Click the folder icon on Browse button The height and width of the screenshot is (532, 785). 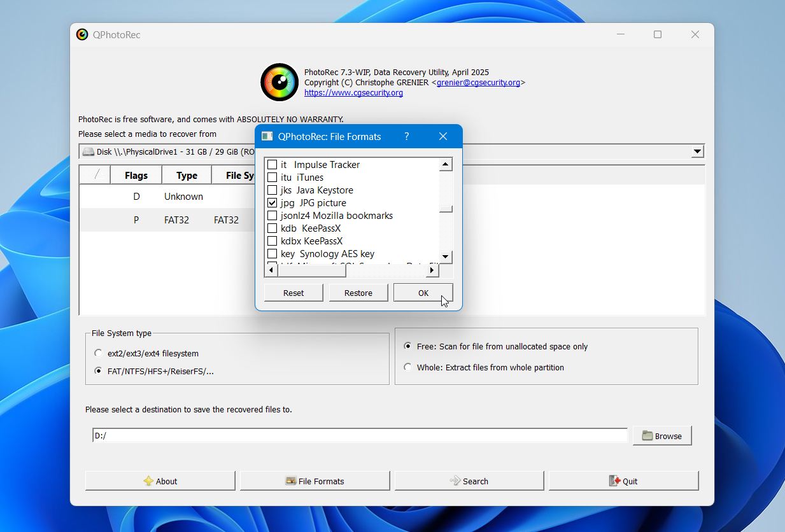(x=647, y=436)
